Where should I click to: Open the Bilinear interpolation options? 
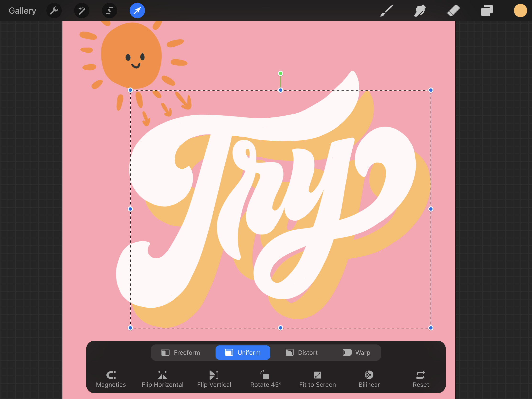[x=369, y=379]
